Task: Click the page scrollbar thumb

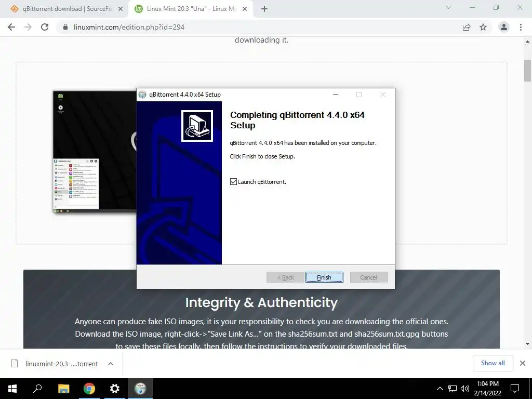Action: (x=527, y=71)
